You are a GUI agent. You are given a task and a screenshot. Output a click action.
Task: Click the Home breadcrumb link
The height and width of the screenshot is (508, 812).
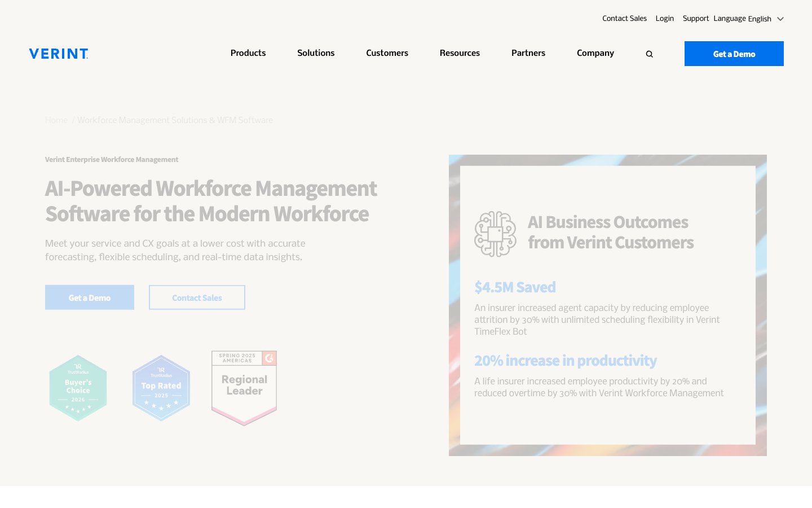click(56, 120)
